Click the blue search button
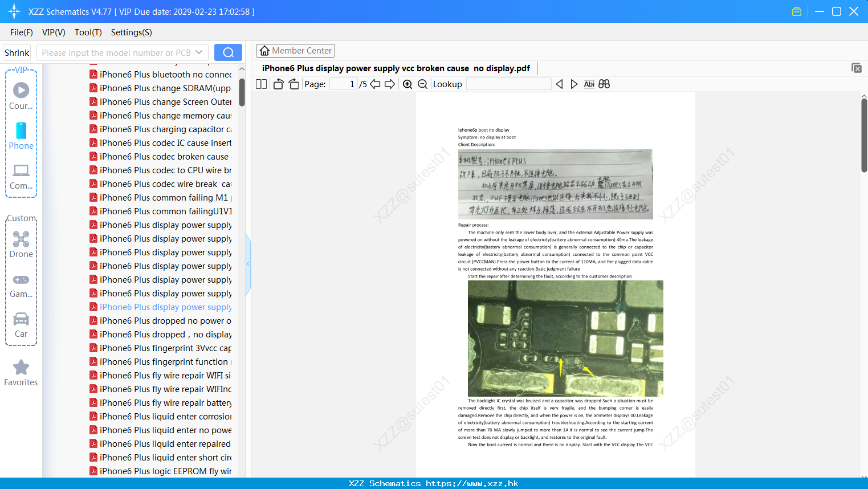868x489 pixels. [228, 52]
